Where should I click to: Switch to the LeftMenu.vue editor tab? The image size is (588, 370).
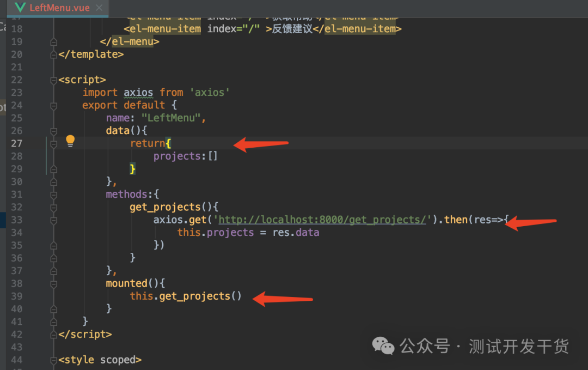(x=58, y=8)
